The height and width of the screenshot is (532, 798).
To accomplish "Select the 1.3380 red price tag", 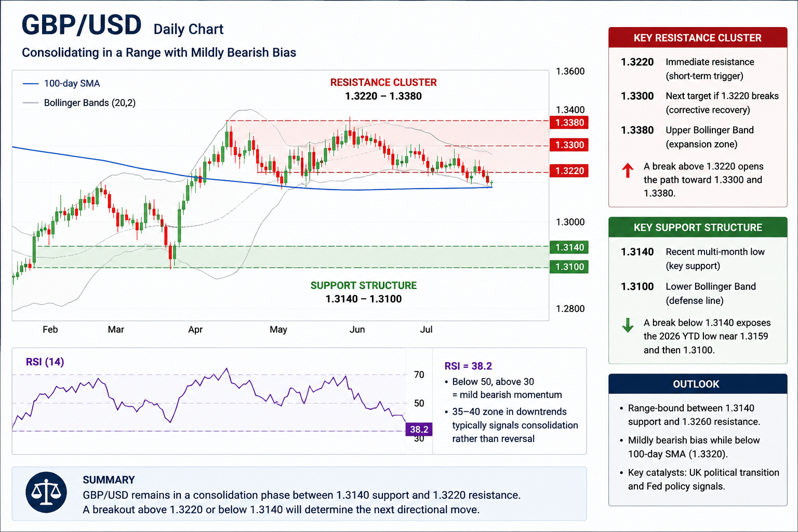I will click(569, 123).
